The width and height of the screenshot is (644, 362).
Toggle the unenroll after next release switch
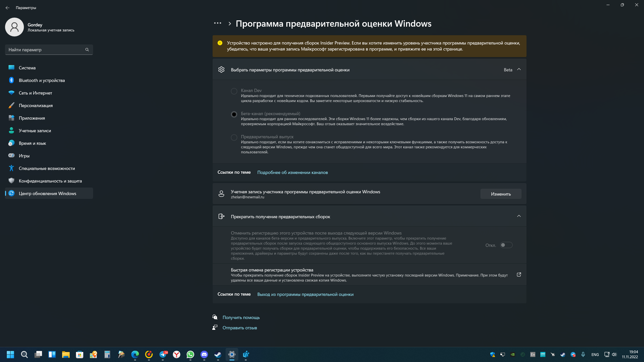click(x=506, y=245)
